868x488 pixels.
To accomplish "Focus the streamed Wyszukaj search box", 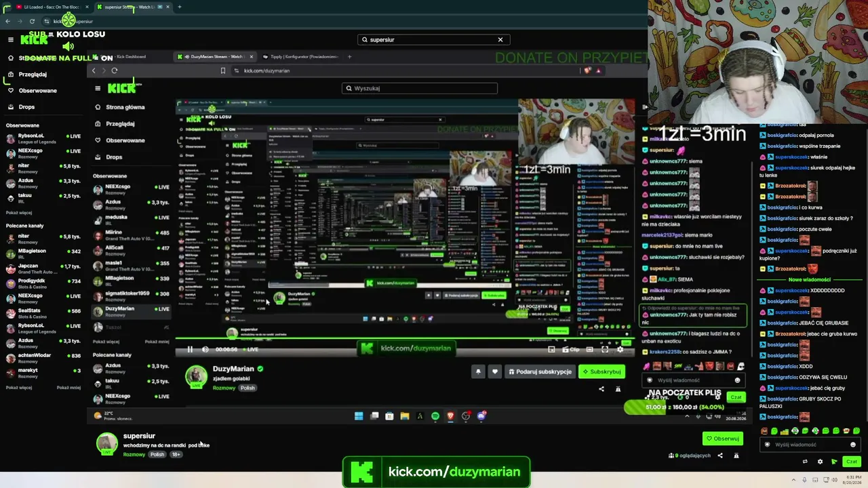I will pyautogui.click(x=419, y=88).
